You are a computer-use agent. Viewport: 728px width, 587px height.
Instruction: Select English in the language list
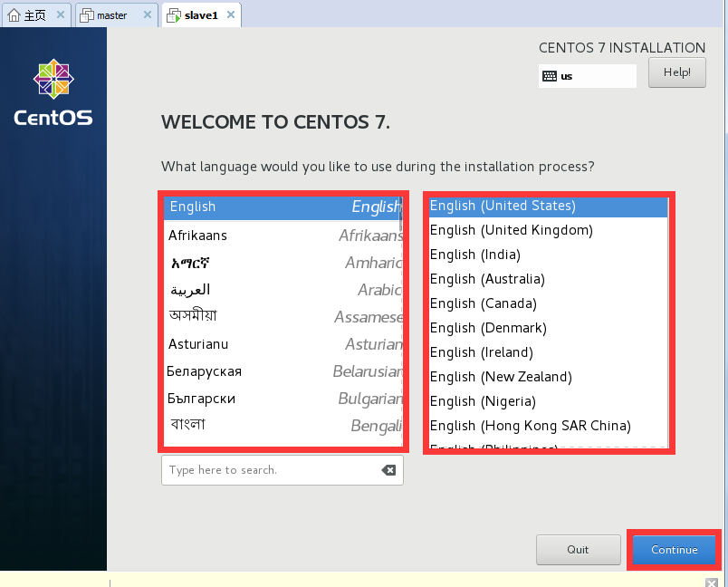pos(283,207)
